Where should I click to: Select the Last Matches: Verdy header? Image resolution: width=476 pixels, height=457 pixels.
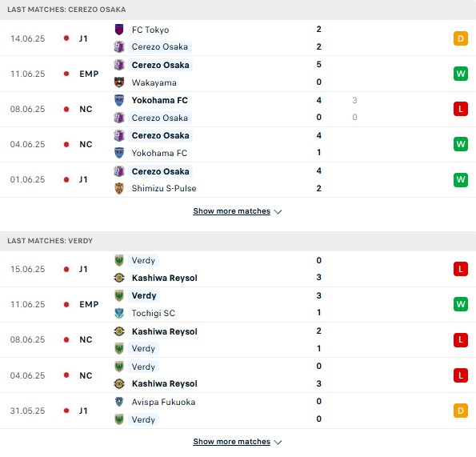50,241
